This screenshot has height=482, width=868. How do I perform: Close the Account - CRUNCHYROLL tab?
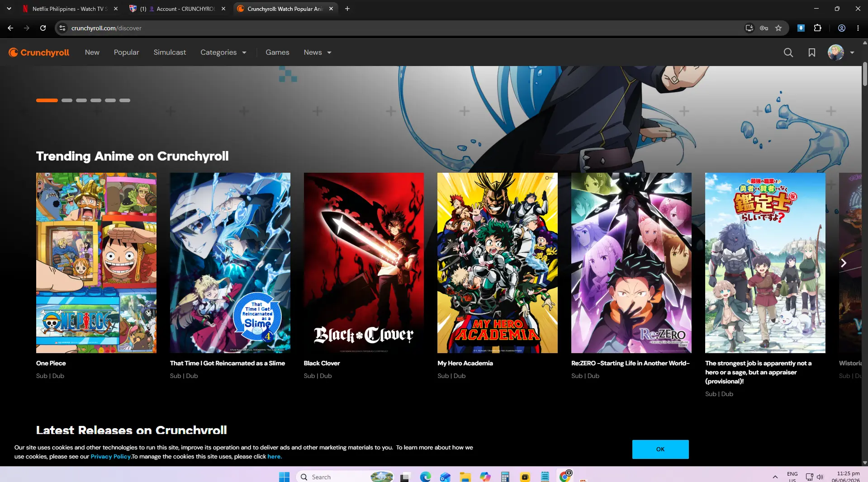point(223,9)
